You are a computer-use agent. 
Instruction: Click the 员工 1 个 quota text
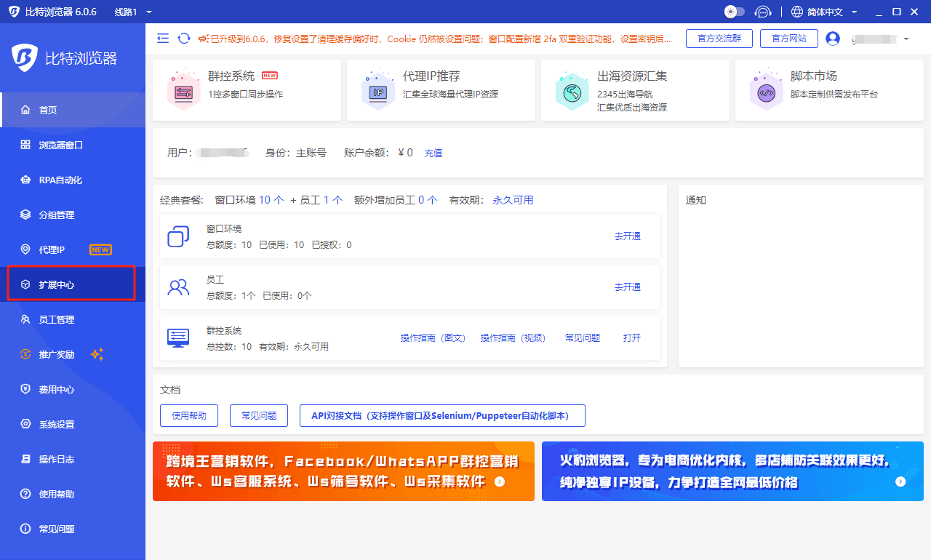pyautogui.click(x=321, y=199)
